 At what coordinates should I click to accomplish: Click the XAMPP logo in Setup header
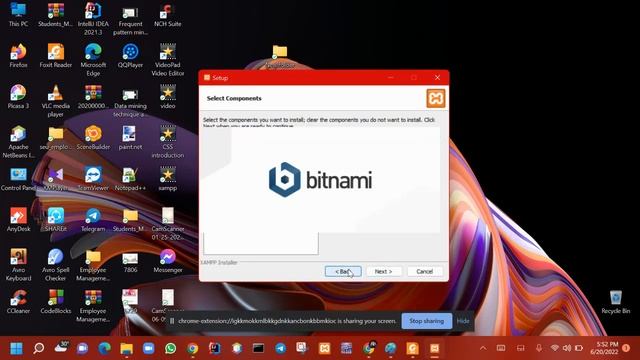click(x=436, y=98)
